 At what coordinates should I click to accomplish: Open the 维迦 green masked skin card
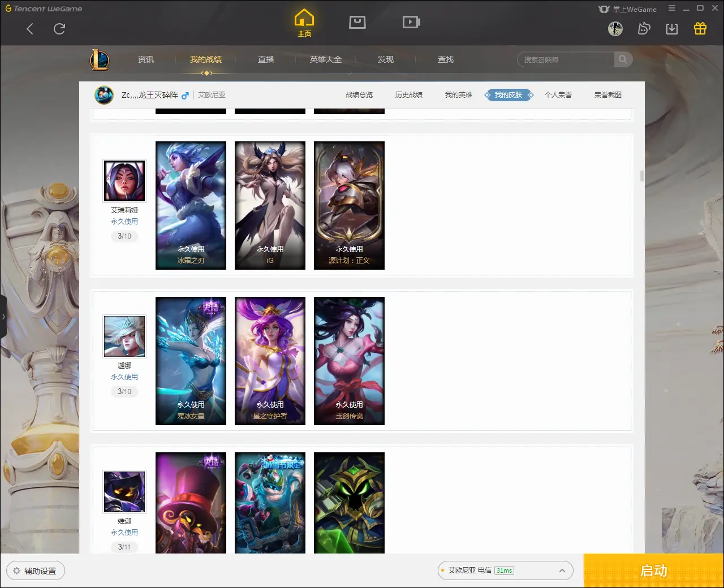click(349, 503)
